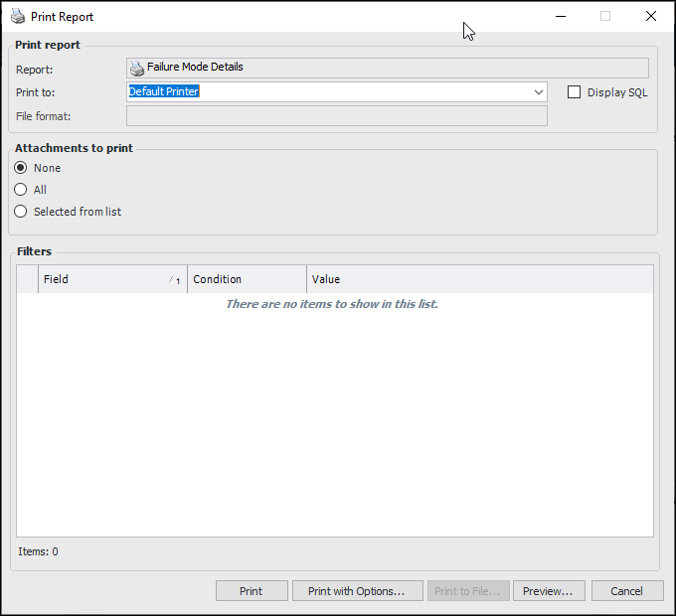Cancel the Print Report dialog
Viewport: 676px width, 616px height.
[x=627, y=591]
